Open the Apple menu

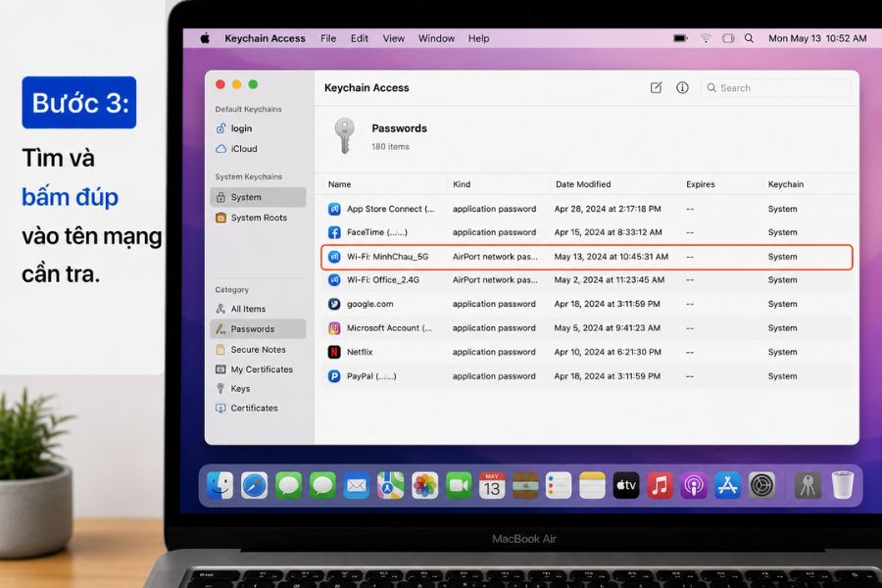205,38
